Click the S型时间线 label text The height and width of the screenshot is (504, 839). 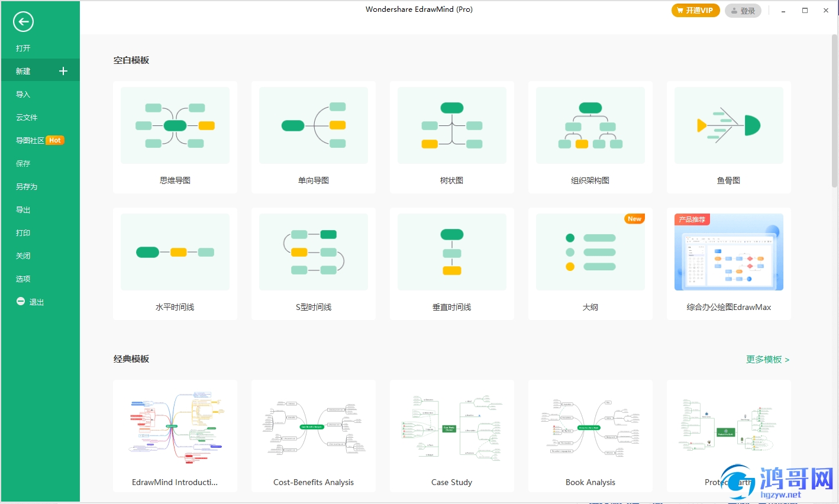click(314, 307)
